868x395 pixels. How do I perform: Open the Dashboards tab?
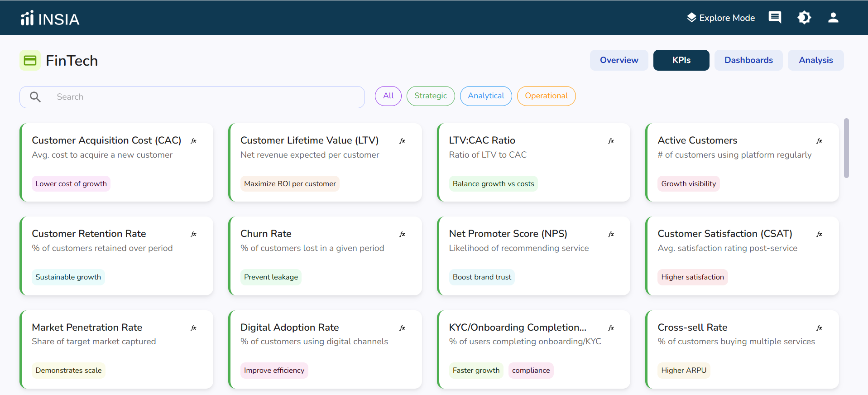point(748,60)
